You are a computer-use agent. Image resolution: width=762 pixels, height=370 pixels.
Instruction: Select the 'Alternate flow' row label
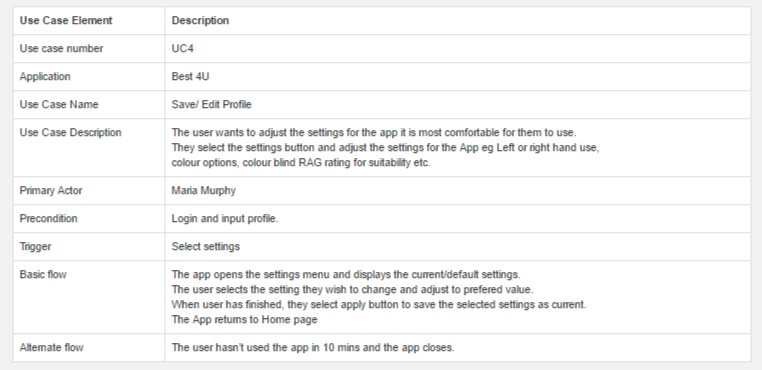(x=52, y=348)
